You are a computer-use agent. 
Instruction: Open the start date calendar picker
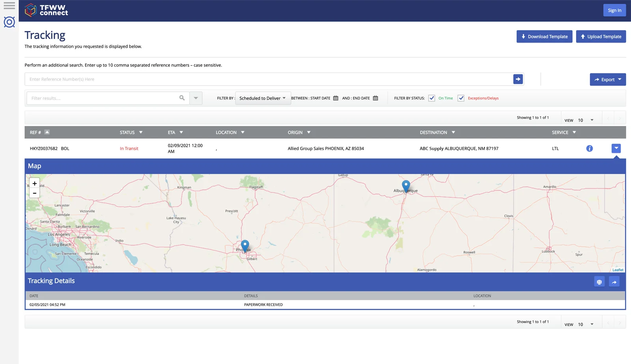pyautogui.click(x=336, y=98)
